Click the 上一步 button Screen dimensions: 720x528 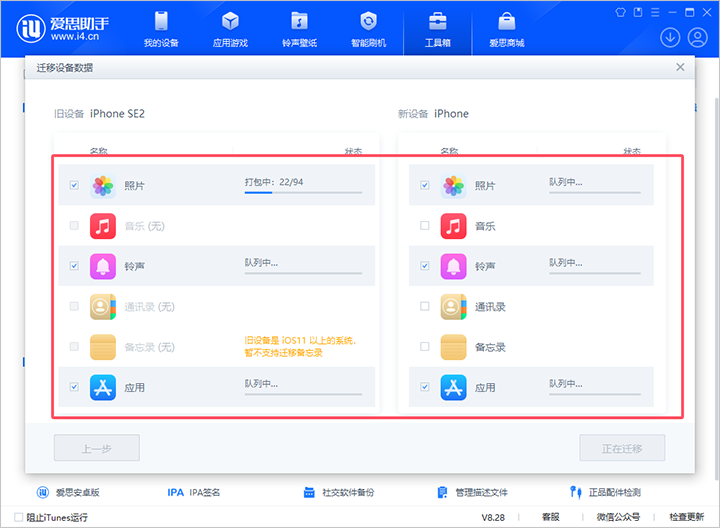tap(96, 448)
